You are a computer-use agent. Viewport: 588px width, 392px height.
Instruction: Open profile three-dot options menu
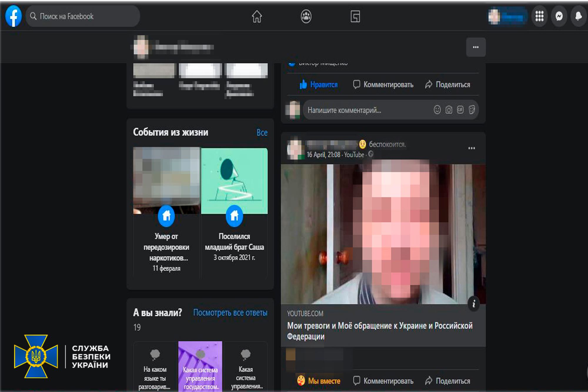tap(476, 47)
